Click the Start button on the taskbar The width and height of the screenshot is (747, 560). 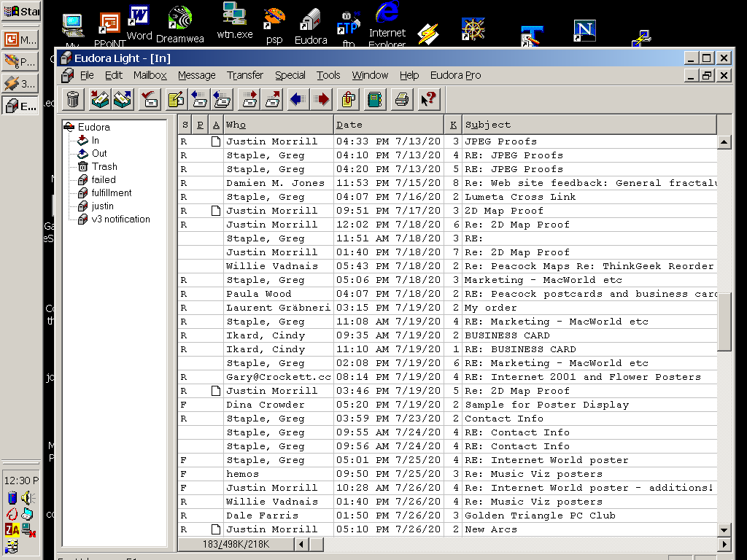pyautogui.click(x=21, y=11)
